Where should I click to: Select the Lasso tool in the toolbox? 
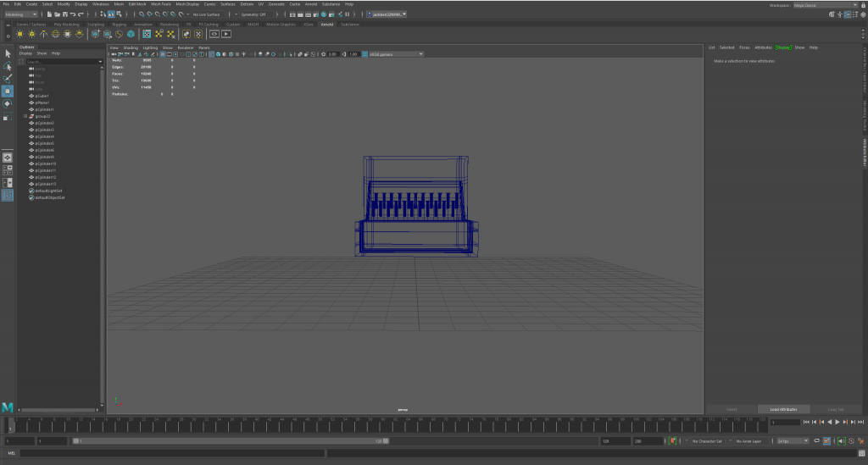[8, 66]
